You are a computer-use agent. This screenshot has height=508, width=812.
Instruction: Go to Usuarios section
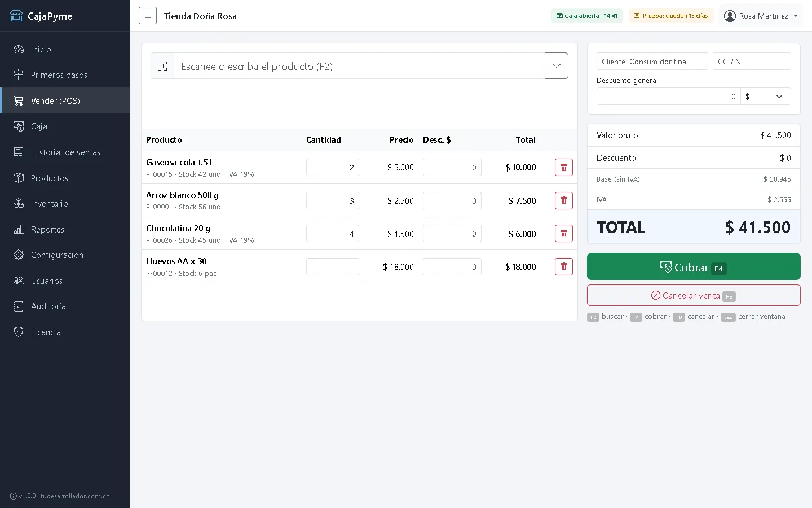[65, 281]
